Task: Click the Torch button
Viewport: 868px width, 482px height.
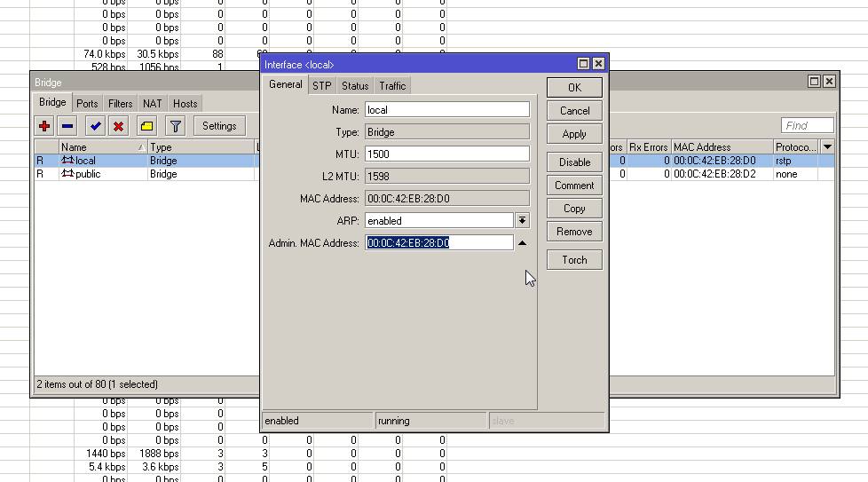Action: [x=574, y=260]
